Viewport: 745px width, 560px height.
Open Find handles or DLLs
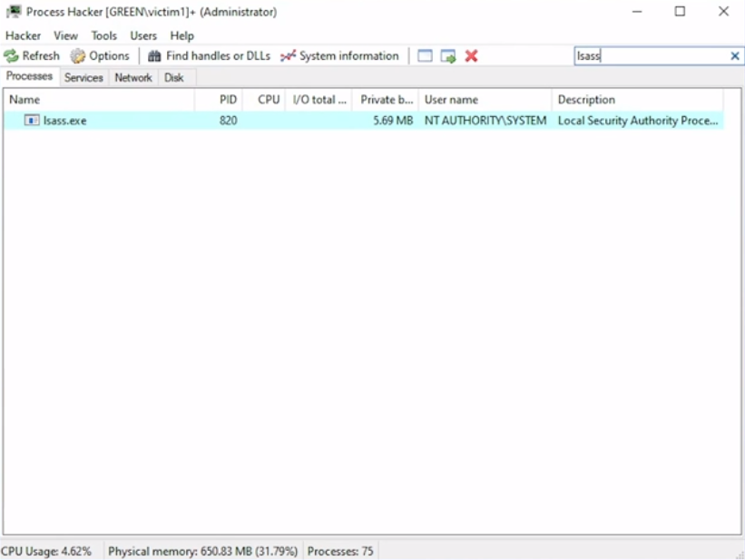pyautogui.click(x=209, y=56)
